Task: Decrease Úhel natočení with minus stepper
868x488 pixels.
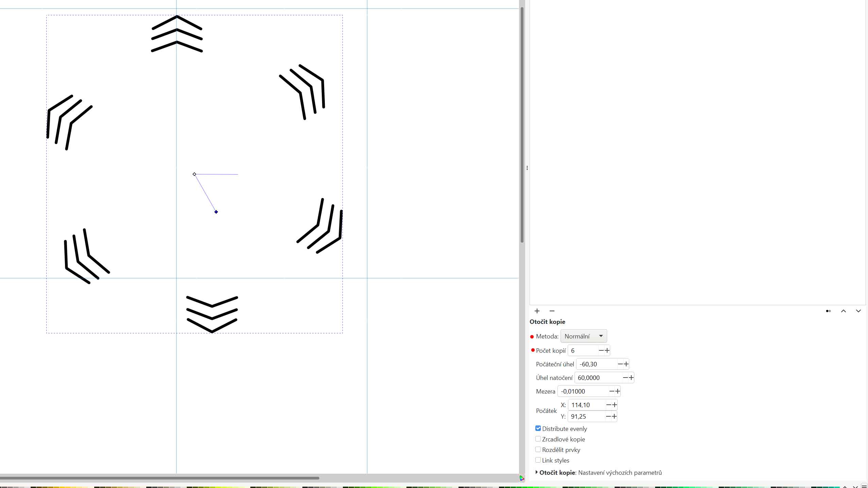Action: point(625,378)
